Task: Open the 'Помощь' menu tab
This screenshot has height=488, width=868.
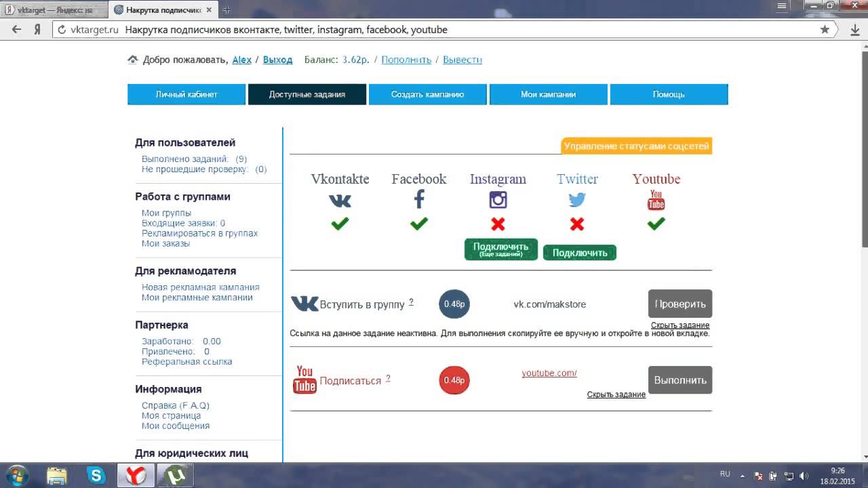Action: click(669, 94)
